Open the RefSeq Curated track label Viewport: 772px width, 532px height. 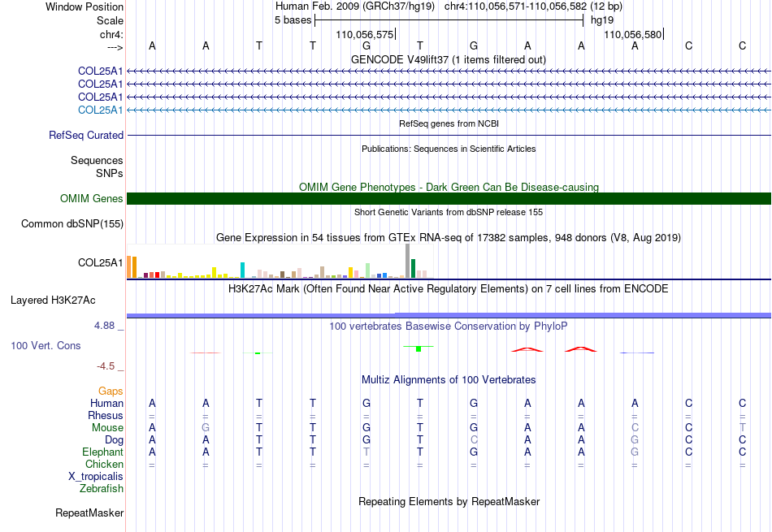pos(86,135)
